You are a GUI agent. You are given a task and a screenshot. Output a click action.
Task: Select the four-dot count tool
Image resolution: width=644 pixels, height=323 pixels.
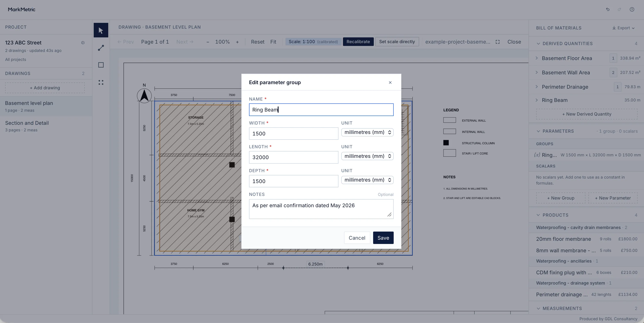coord(101,82)
